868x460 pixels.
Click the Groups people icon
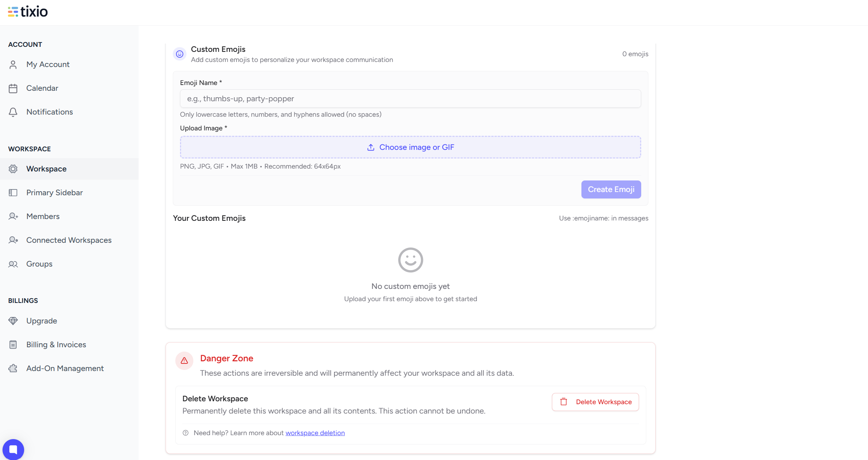click(x=13, y=264)
